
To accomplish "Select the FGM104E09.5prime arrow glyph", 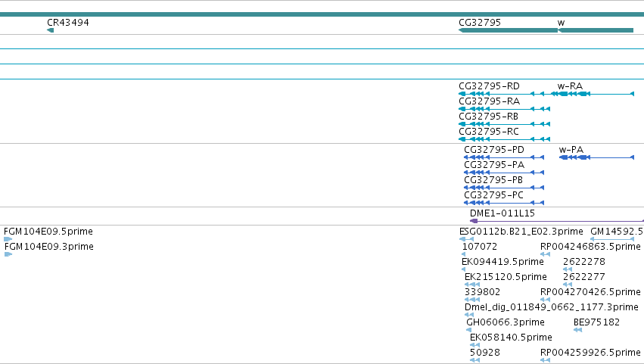I will pos(8,239).
